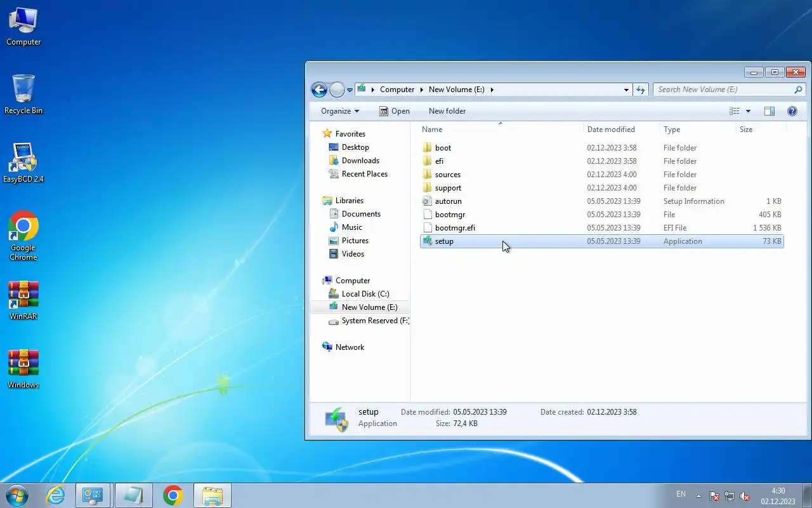Show the preview pane

(769, 111)
